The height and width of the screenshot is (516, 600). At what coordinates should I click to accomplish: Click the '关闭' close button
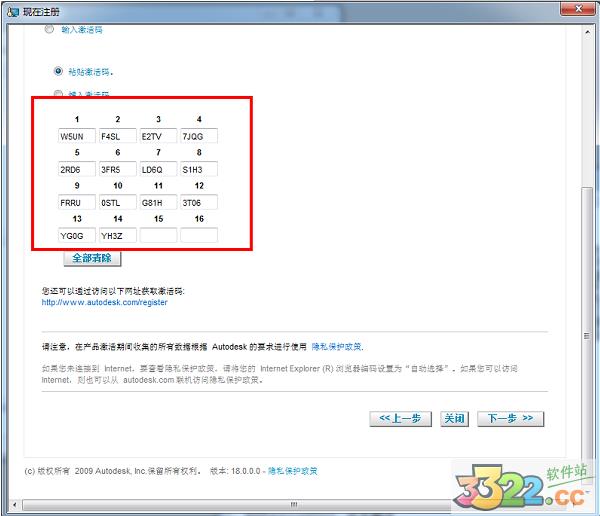point(454,418)
